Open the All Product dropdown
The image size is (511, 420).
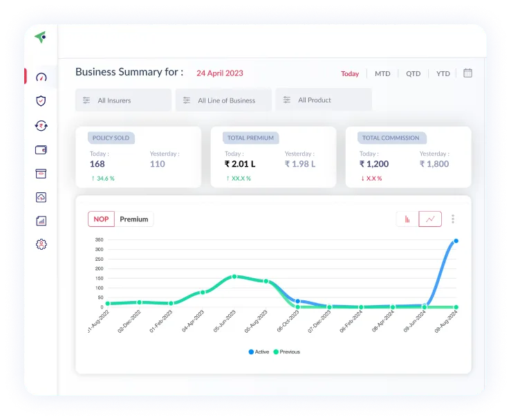324,100
